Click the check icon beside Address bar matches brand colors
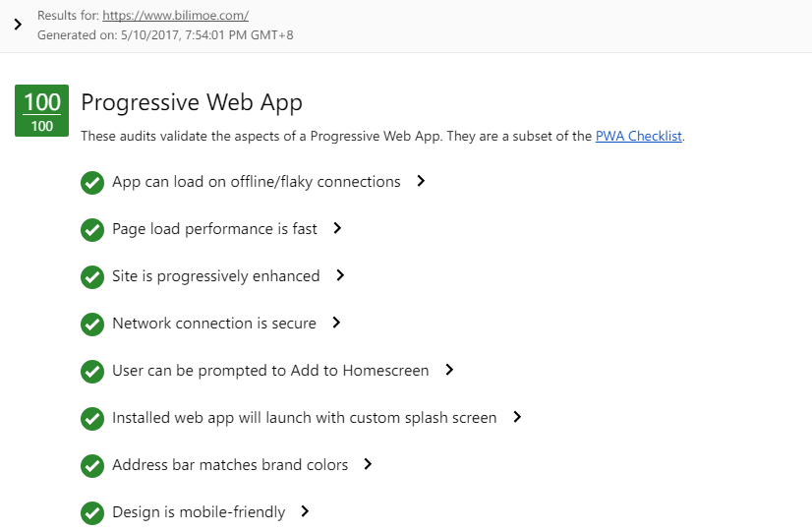Image resolution: width=812 pixels, height=532 pixels. click(x=92, y=466)
